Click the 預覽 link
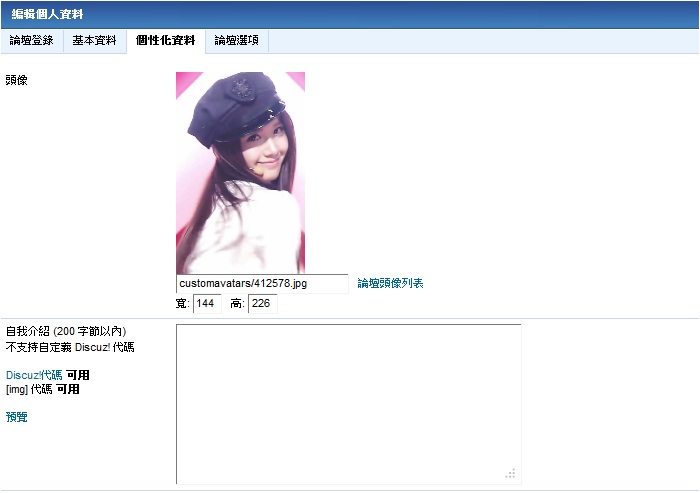 [17, 417]
